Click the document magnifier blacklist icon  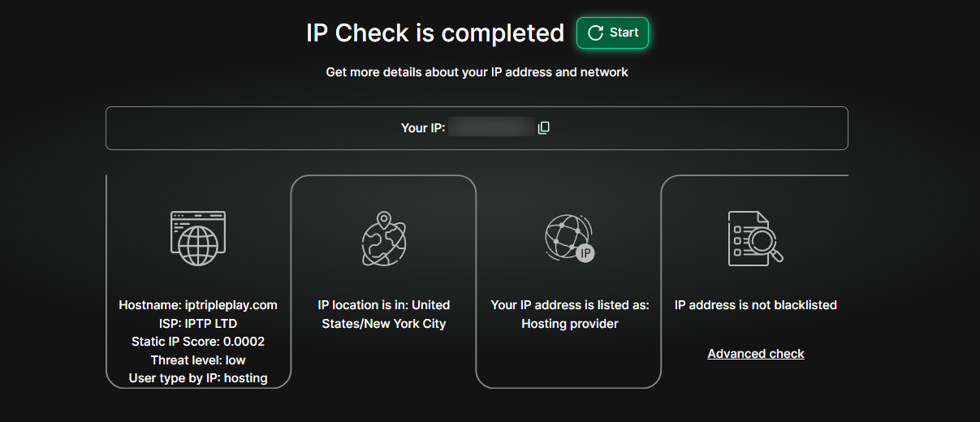(755, 239)
